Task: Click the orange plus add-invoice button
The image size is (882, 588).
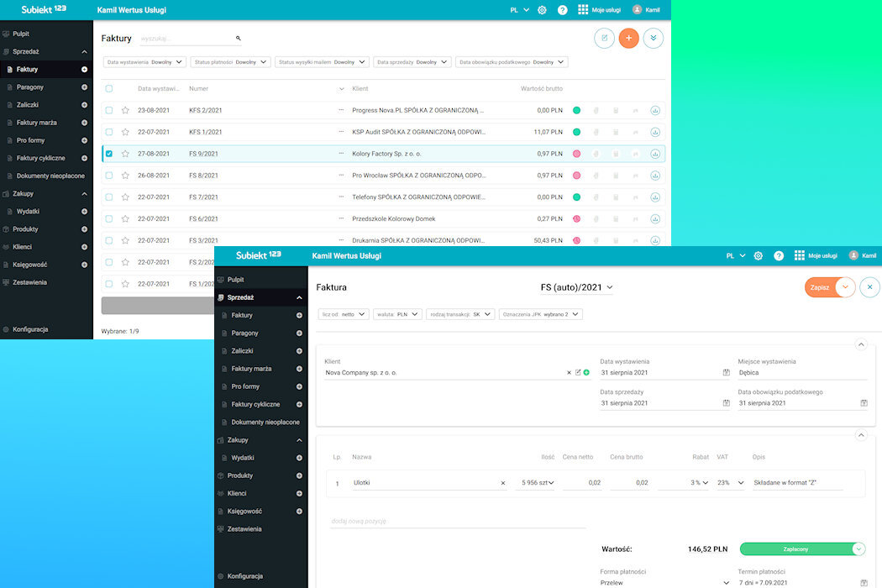Action: [x=628, y=39]
